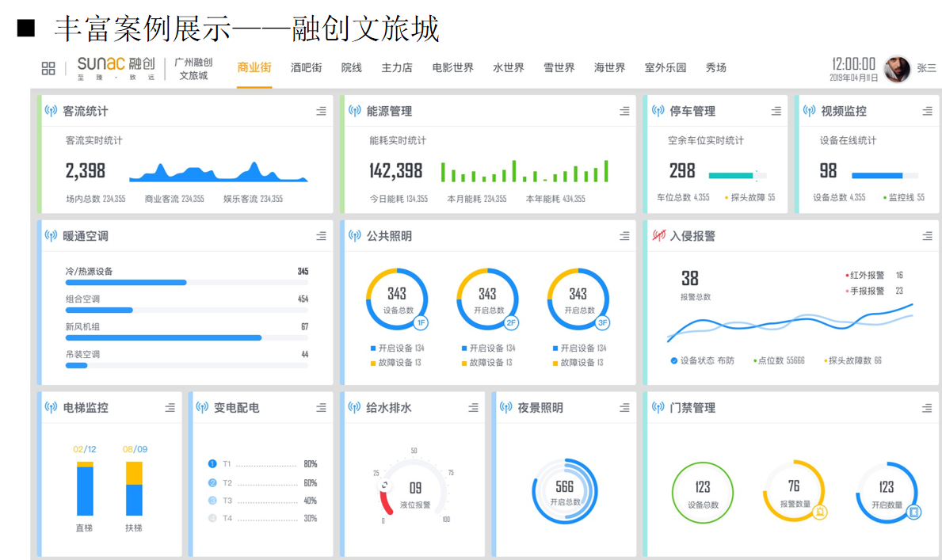The width and height of the screenshot is (942, 560).
Task: Expand the 门禁管理 panel options
Action: 928,408
